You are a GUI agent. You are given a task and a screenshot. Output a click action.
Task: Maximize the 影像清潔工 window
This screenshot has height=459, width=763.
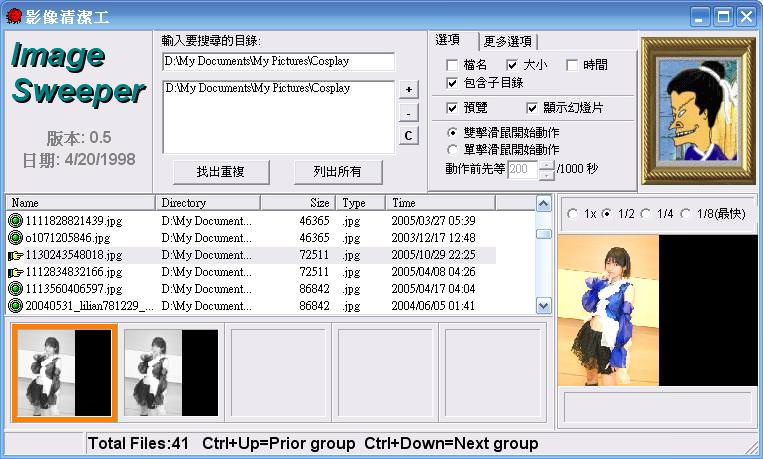click(x=723, y=17)
